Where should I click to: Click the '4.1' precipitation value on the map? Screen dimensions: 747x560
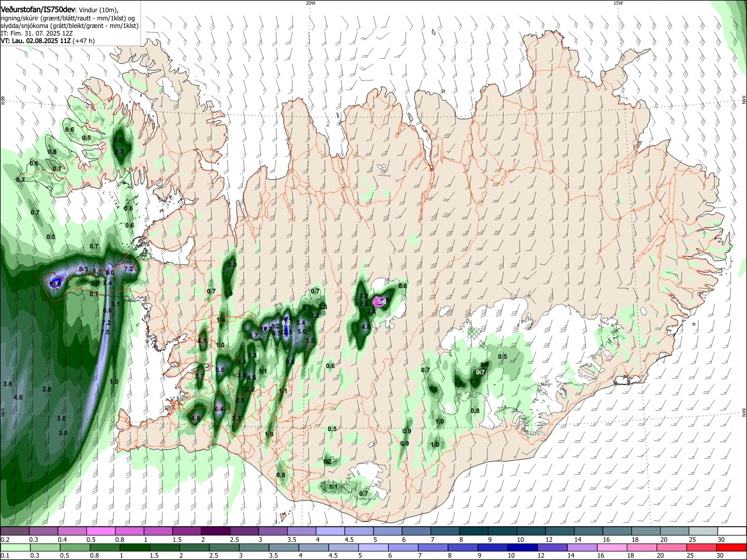pyautogui.click(x=203, y=340)
